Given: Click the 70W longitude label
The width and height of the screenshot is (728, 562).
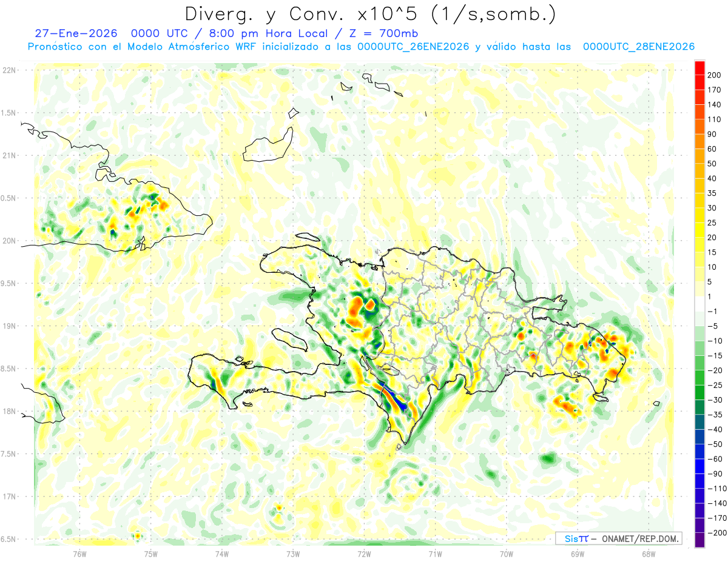Looking at the screenshot, I should tap(506, 554).
